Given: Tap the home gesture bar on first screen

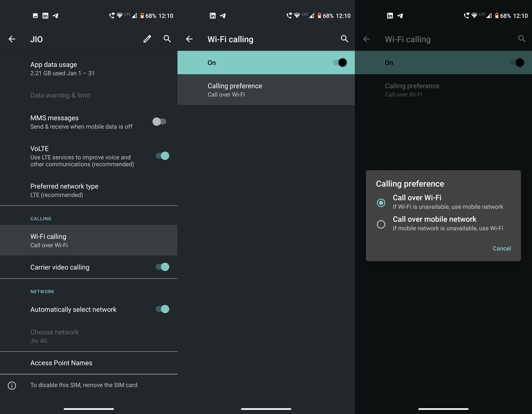Looking at the screenshot, I should 89,409.
